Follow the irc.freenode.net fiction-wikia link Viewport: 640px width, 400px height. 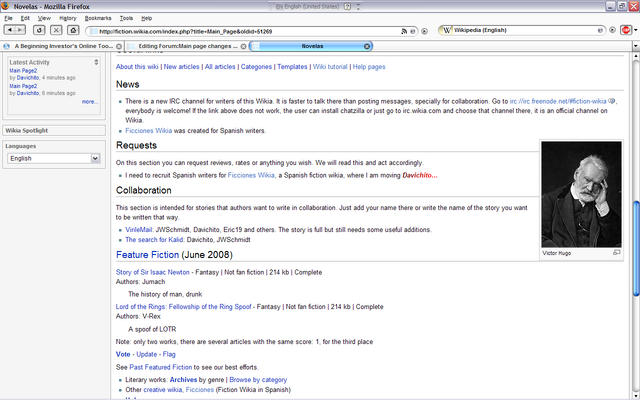point(558,101)
